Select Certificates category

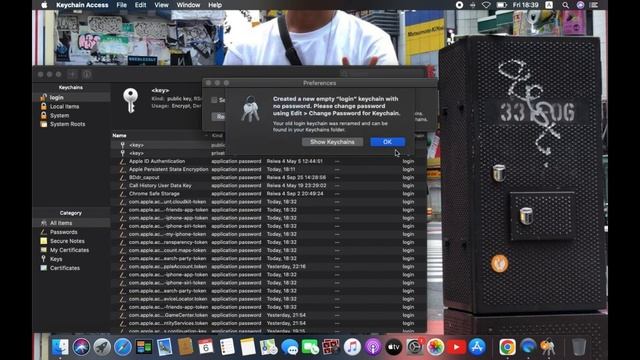(71, 268)
